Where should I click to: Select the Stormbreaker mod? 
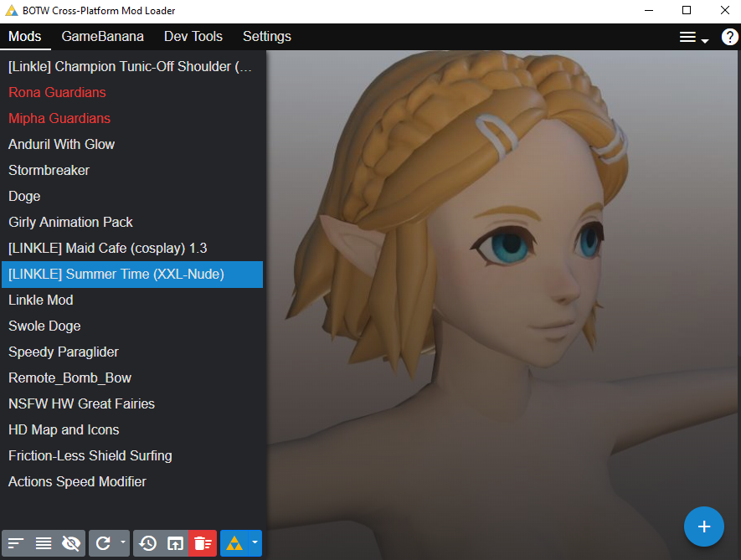tap(132, 171)
